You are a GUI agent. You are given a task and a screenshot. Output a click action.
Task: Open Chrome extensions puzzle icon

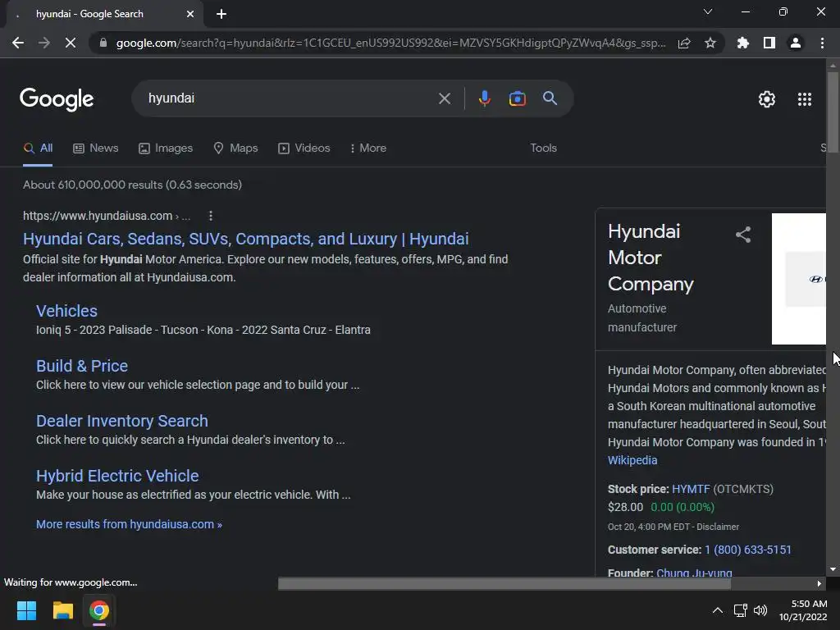[x=743, y=43]
